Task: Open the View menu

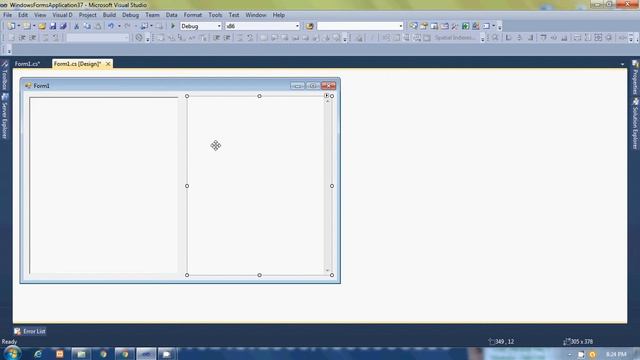Action: click(40, 15)
